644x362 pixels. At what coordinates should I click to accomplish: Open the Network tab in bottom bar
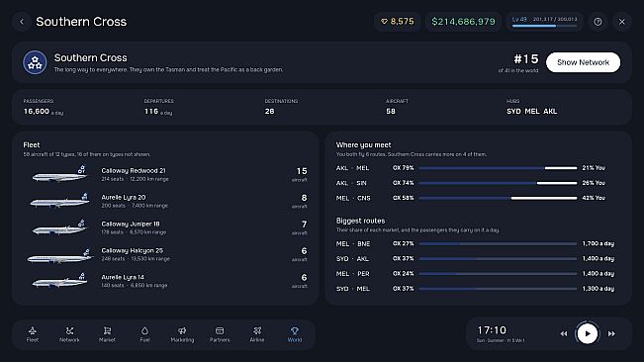tap(69, 334)
